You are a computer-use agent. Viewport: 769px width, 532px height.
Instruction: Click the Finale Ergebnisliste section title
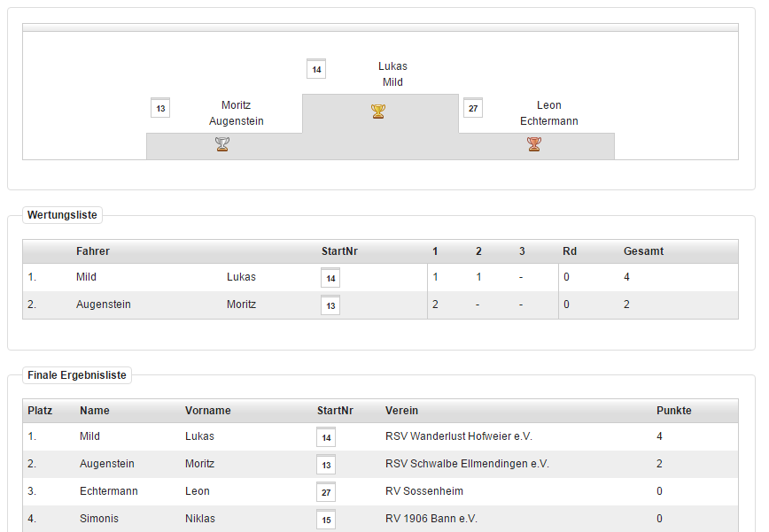pos(77,375)
